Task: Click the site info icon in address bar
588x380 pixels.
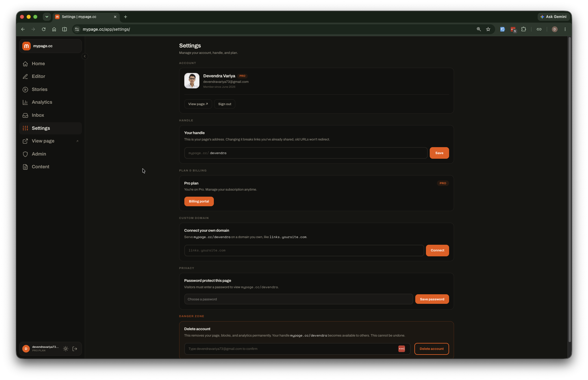Action: click(77, 29)
